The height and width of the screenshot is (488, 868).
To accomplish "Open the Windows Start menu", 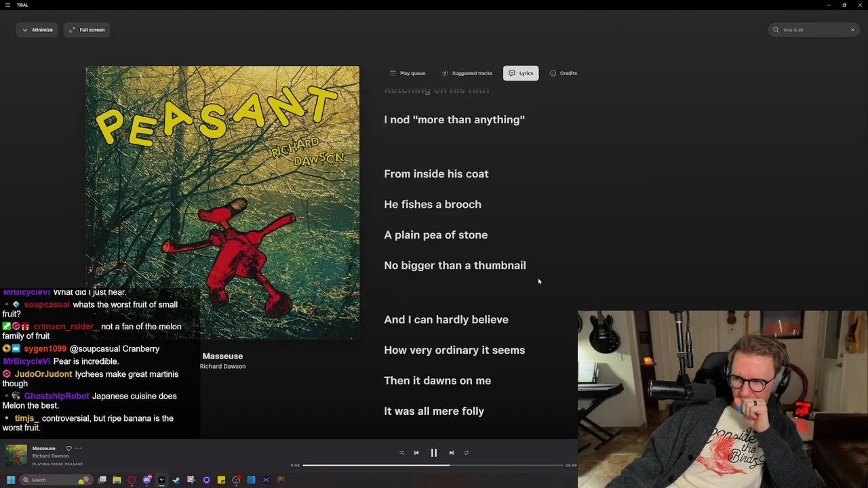I will (x=11, y=480).
